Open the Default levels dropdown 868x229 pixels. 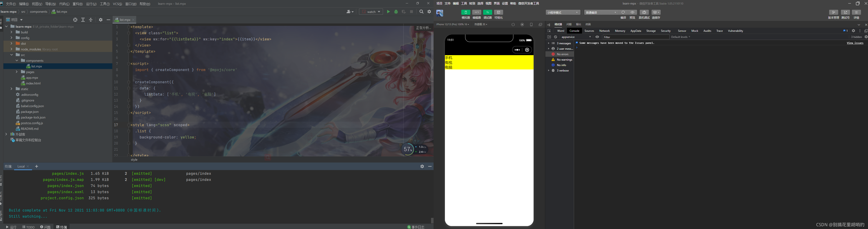click(x=681, y=37)
